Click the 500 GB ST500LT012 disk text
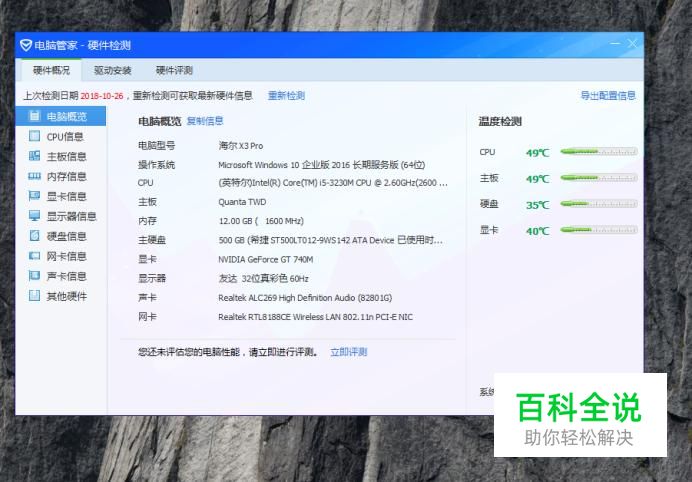Image resolution: width=692 pixels, height=482 pixels. click(331, 240)
